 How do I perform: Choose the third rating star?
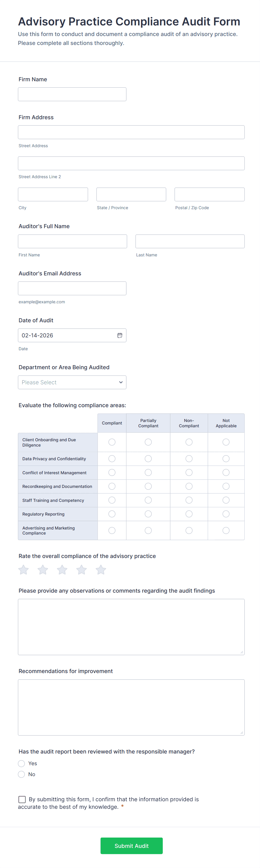[x=62, y=570]
